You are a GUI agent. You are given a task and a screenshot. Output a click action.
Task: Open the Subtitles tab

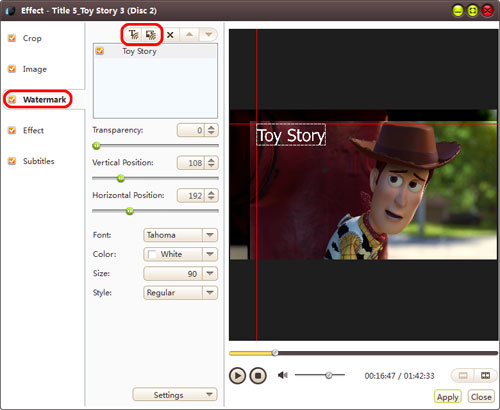[x=39, y=161]
